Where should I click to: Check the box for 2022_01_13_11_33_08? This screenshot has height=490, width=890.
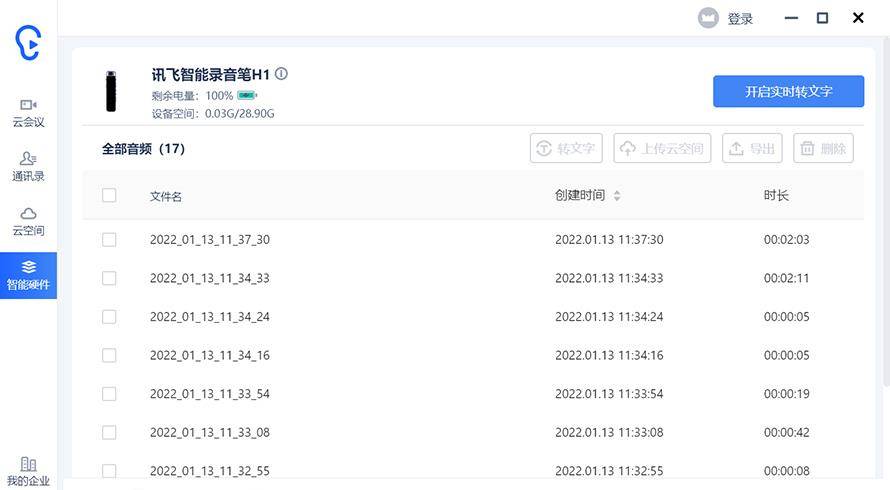pos(109,433)
